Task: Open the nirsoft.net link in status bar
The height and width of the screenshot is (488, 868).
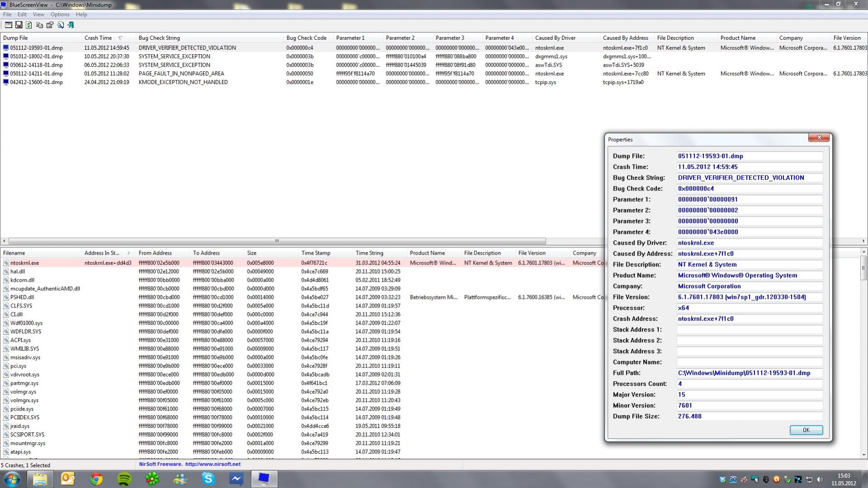Action: click(x=213, y=464)
